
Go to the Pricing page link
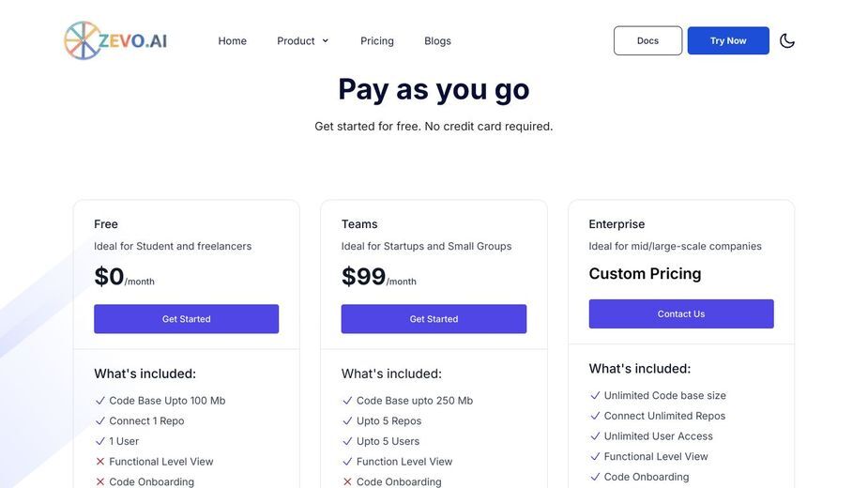(377, 41)
